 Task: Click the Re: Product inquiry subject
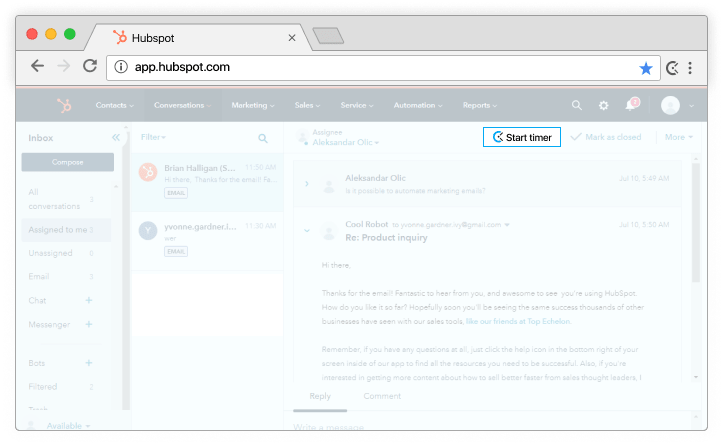(x=386, y=238)
